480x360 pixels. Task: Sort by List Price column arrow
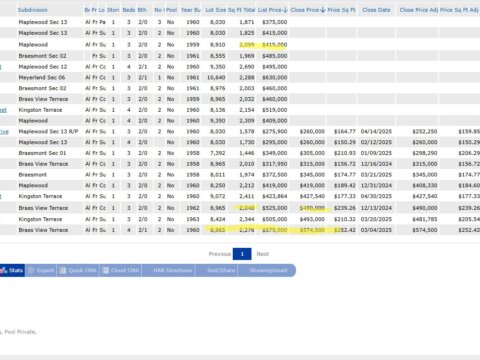(x=285, y=10)
